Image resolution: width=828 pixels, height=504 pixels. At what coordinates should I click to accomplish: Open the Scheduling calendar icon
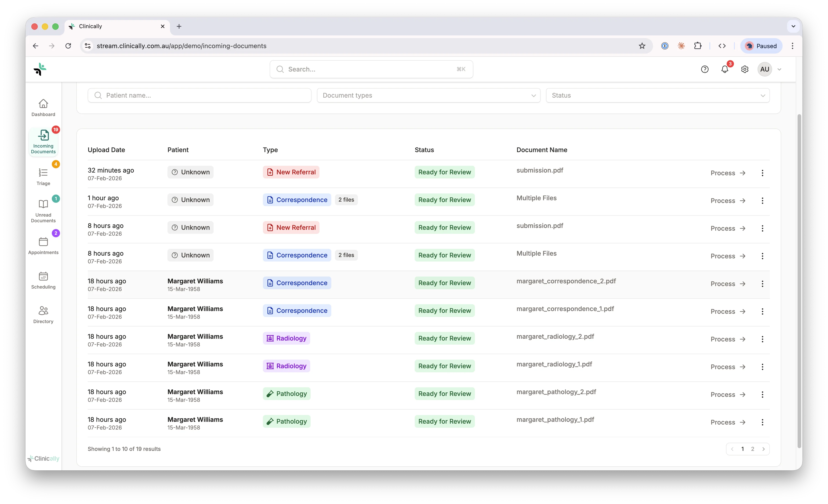click(43, 280)
